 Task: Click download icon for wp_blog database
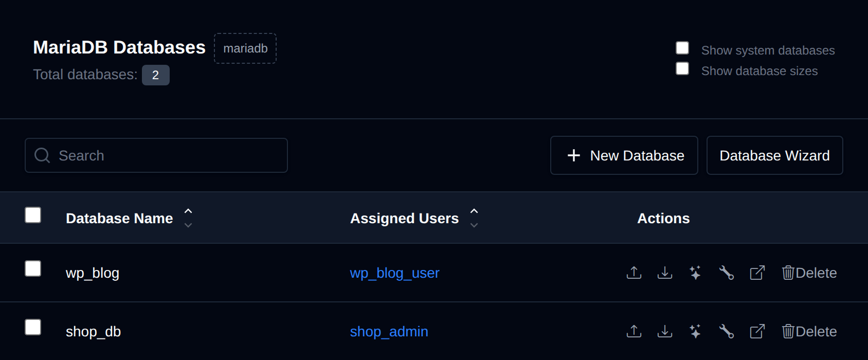click(x=665, y=273)
